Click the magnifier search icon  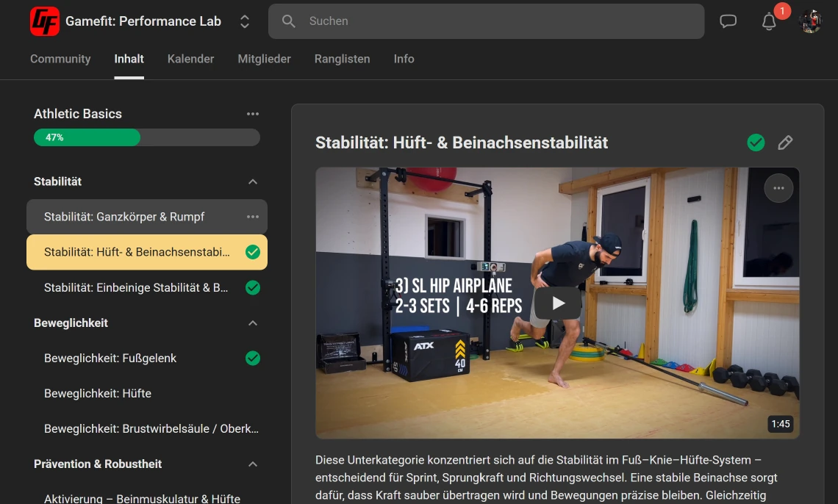(289, 21)
